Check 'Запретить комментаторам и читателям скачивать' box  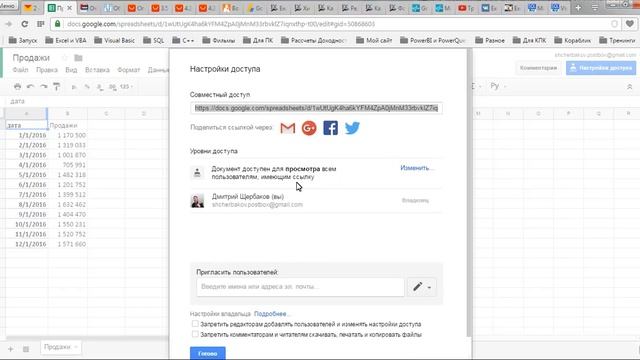[x=195, y=334]
